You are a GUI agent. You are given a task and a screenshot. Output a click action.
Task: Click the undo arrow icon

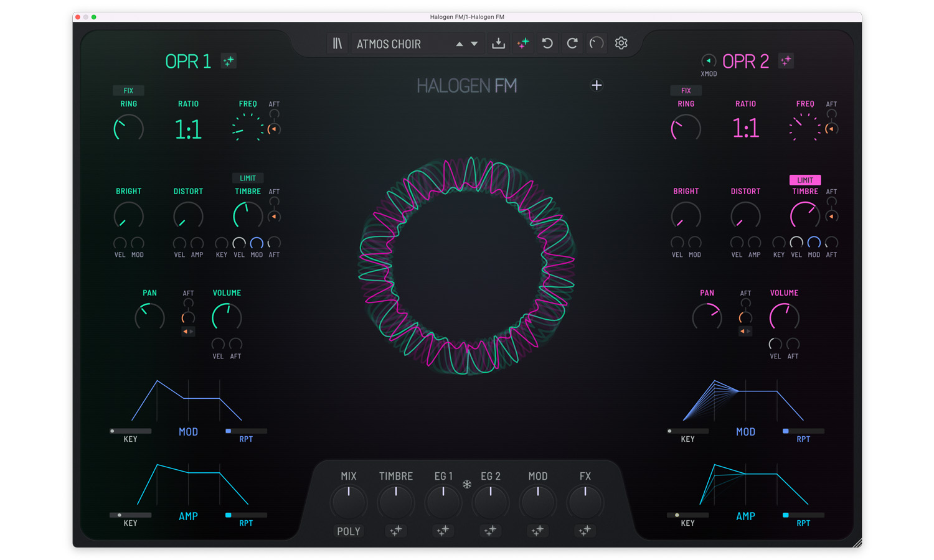point(547,44)
